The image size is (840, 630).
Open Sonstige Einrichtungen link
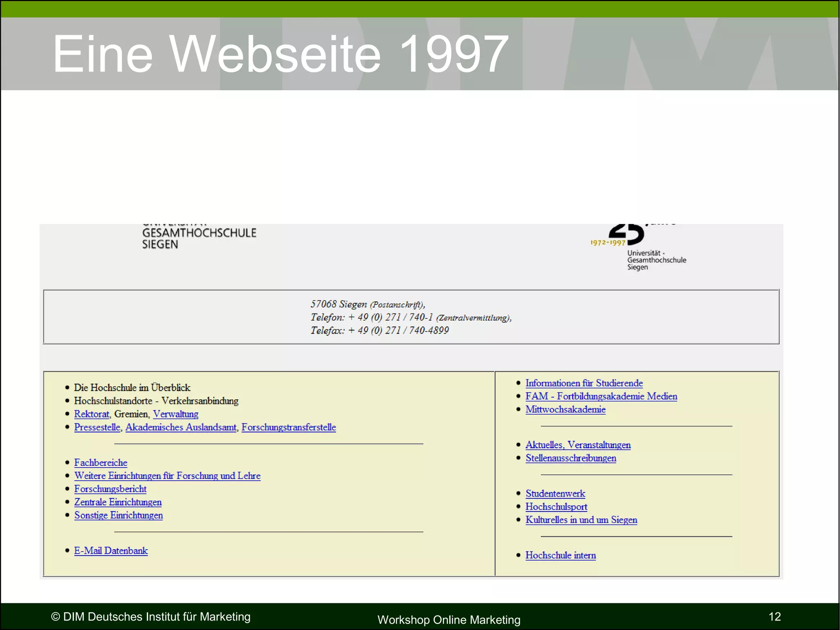pos(118,515)
